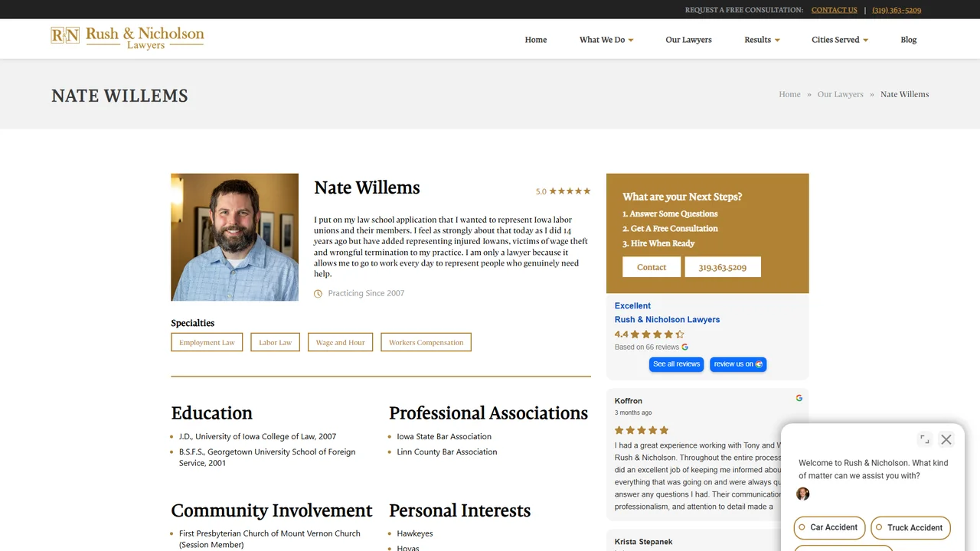Click the J.D., University of Iowa entry
This screenshot has width=980, height=551.
[257, 436]
